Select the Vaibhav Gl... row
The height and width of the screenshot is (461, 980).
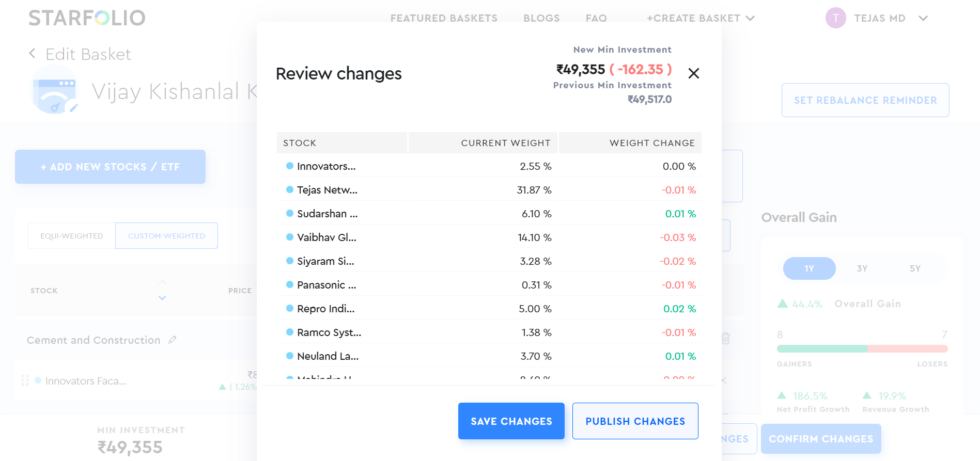click(x=489, y=237)
